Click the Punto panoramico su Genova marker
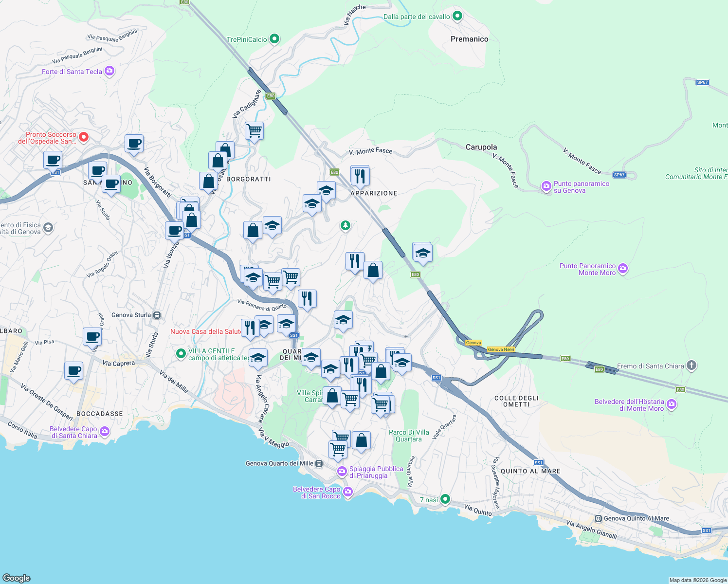This screenshot has width=728, height=584. [x=546, y=186]
